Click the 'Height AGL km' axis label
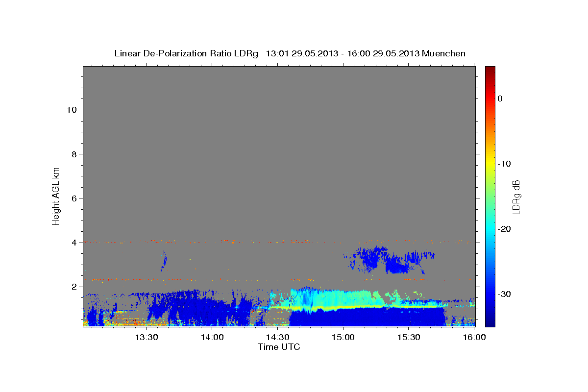This screenshot has width=588, height=392. [x=56, y=196]
